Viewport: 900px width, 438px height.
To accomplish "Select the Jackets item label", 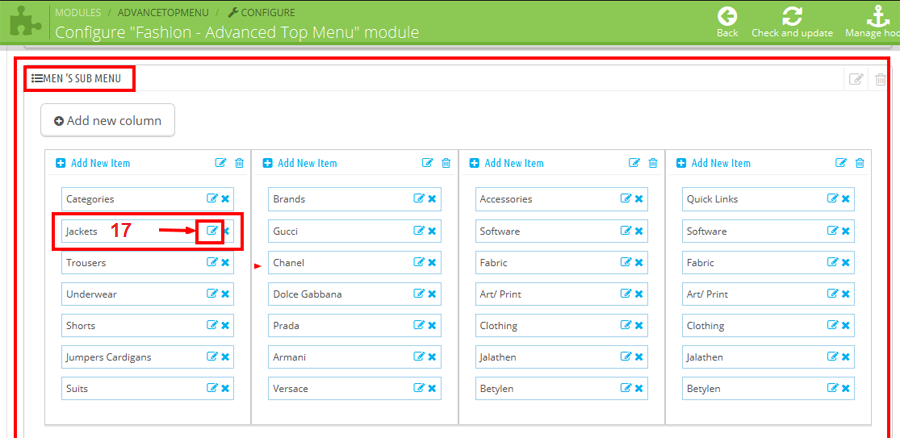I will pyautogui.click(x=82, y=231).
